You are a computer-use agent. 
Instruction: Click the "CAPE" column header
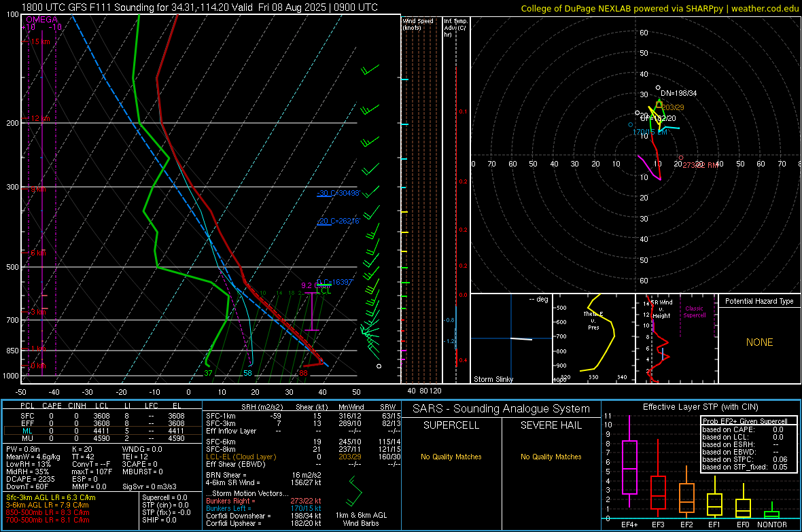52,406
